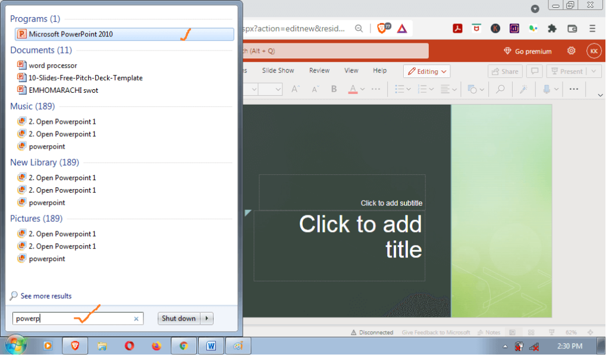Open Windows Explorer folder on taskbar
The width and height of the screenshot is (609, 364).
[x=102, y=346]
